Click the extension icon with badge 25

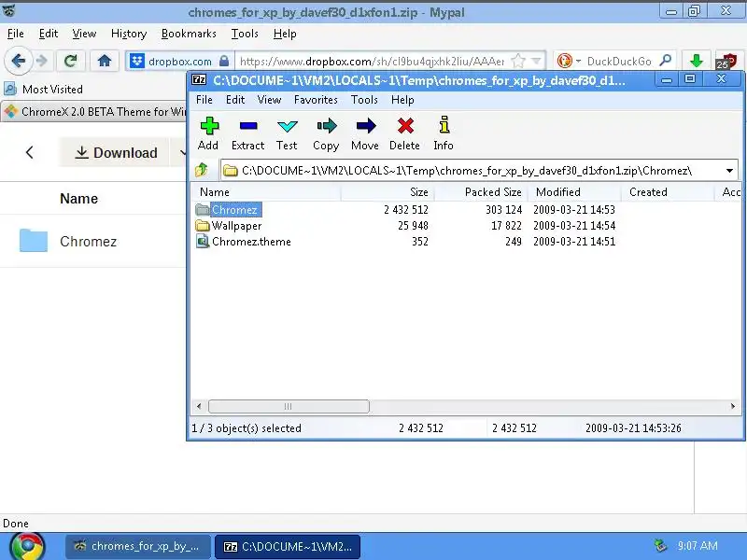pyautogui.click(x=728, y=61)
